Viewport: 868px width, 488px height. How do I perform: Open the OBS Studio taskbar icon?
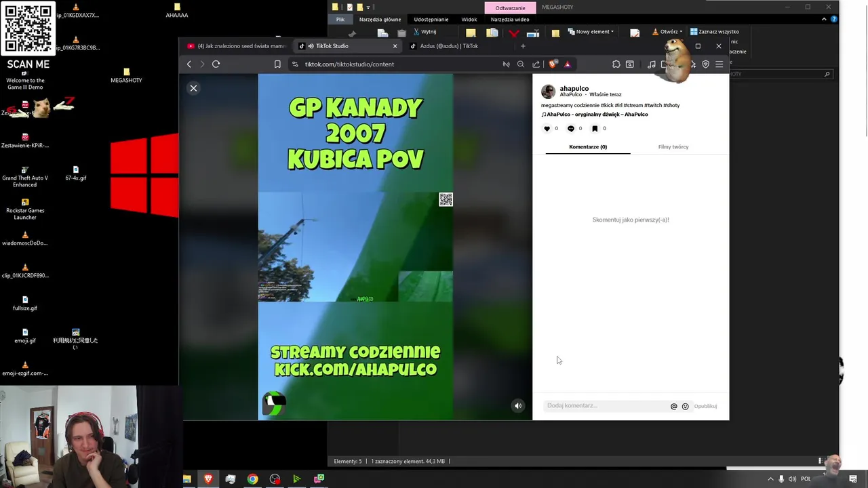[x=275, y=479]
